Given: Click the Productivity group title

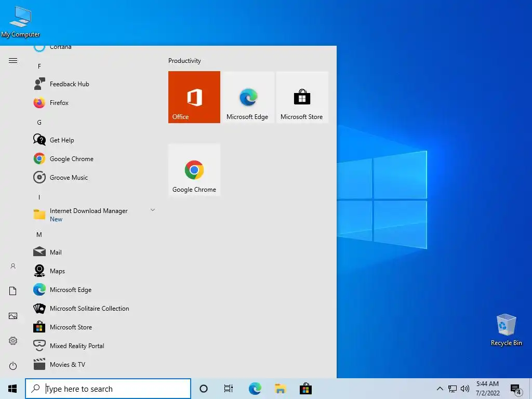Looking at the screenshot, I should pos(184,61).
